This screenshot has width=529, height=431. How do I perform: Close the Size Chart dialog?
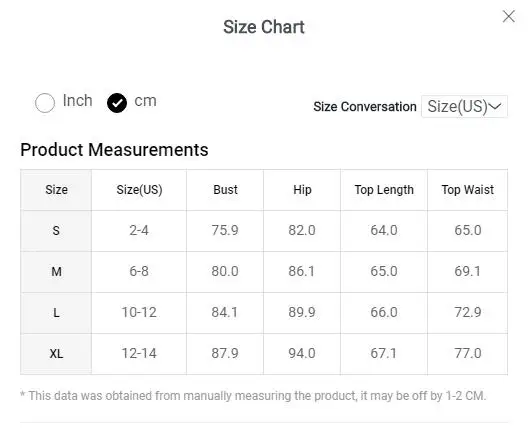(508, 16)
